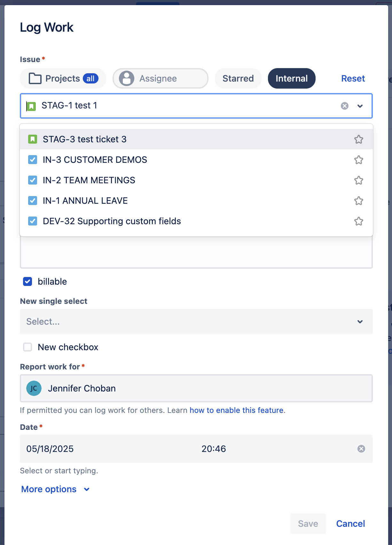
Task: Click the Report work for user field
Action: point(196,388)
